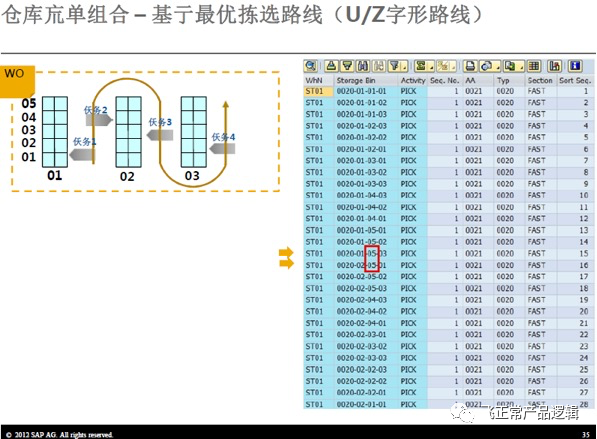597x439 pixels.
Task: Open the blue information icon
Action: click(575, 66)
